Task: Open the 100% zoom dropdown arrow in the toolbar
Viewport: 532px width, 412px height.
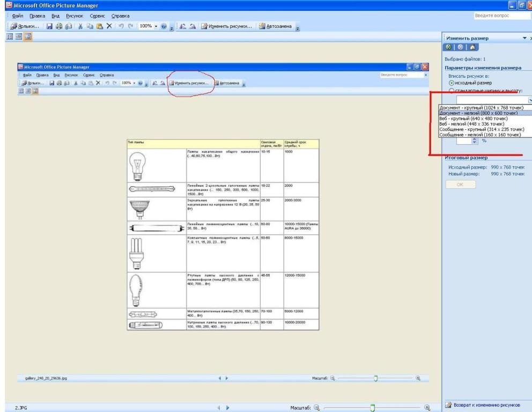Action: 156,26
